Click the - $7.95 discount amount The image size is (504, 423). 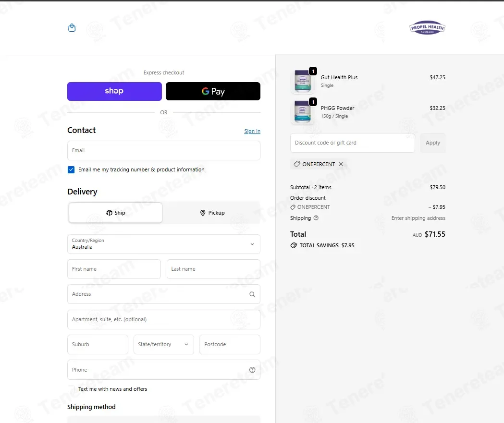437,207
